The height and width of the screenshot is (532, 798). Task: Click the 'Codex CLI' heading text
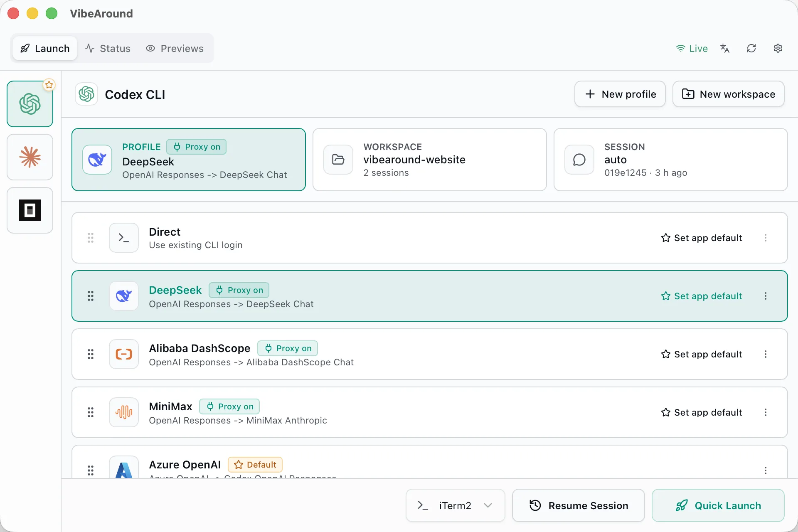(x=135, y=95)
